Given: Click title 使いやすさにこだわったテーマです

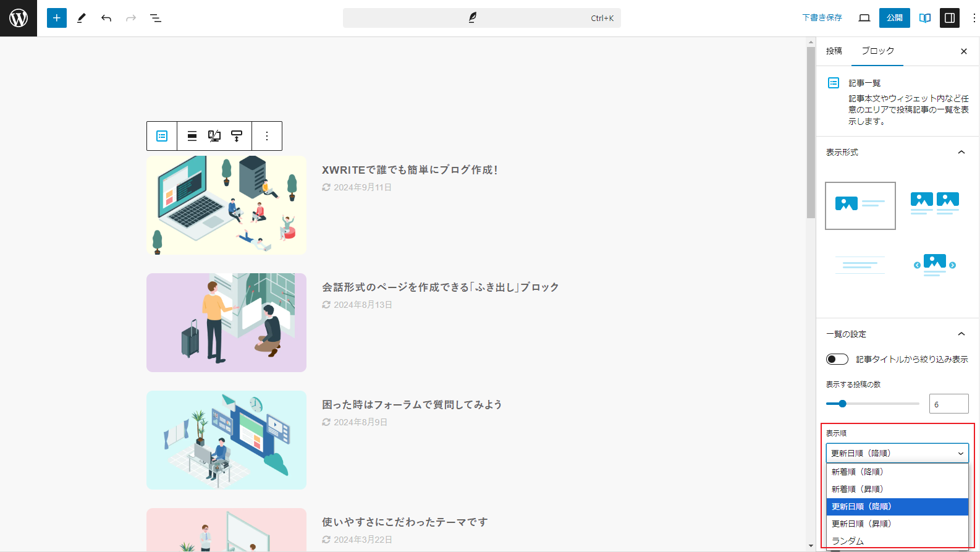Looking at the screenshot, I should [405, 522].
